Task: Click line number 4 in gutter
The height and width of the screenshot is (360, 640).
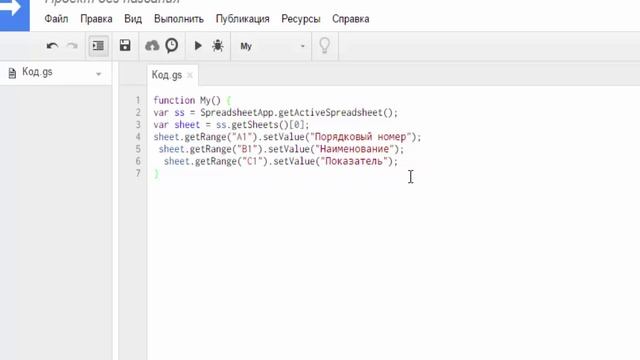Action: 138,137
